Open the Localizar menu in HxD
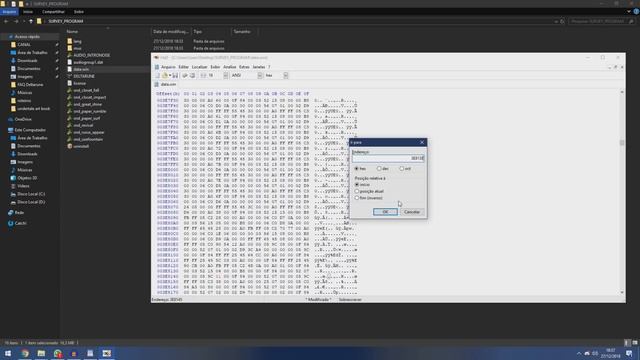Viewport: 640px width, 360px height. point(200,67)
